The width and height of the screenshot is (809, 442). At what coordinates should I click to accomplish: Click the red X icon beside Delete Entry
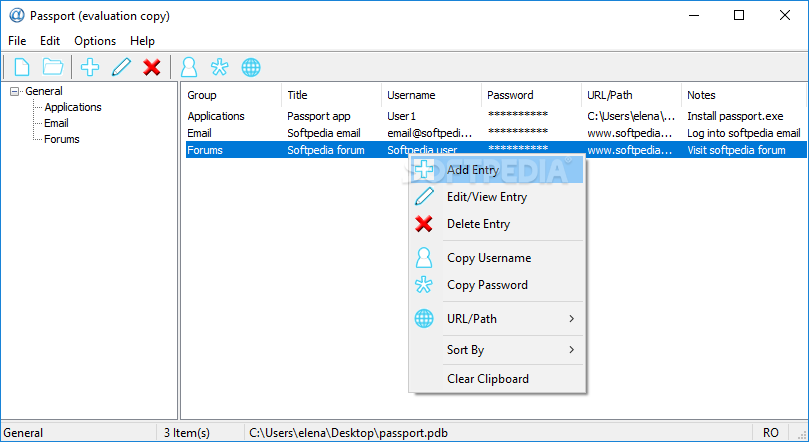click(424, 224)
